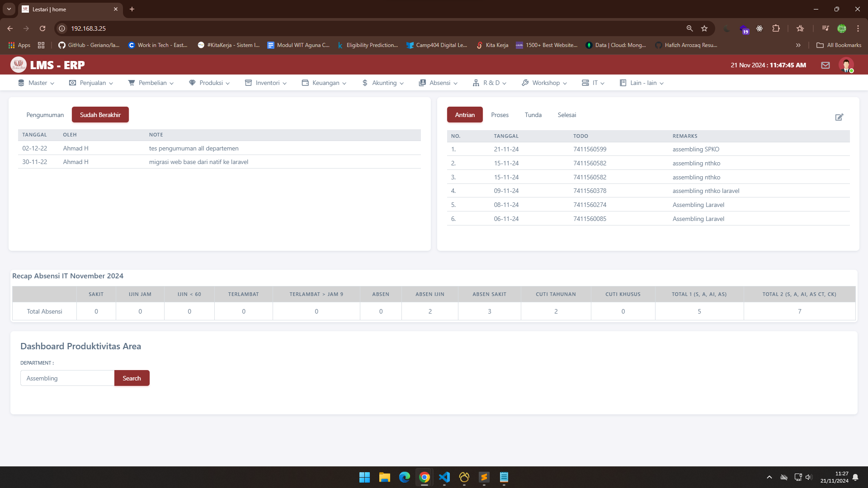Click the edit pencil icon in the todo panel

[839, 117]
